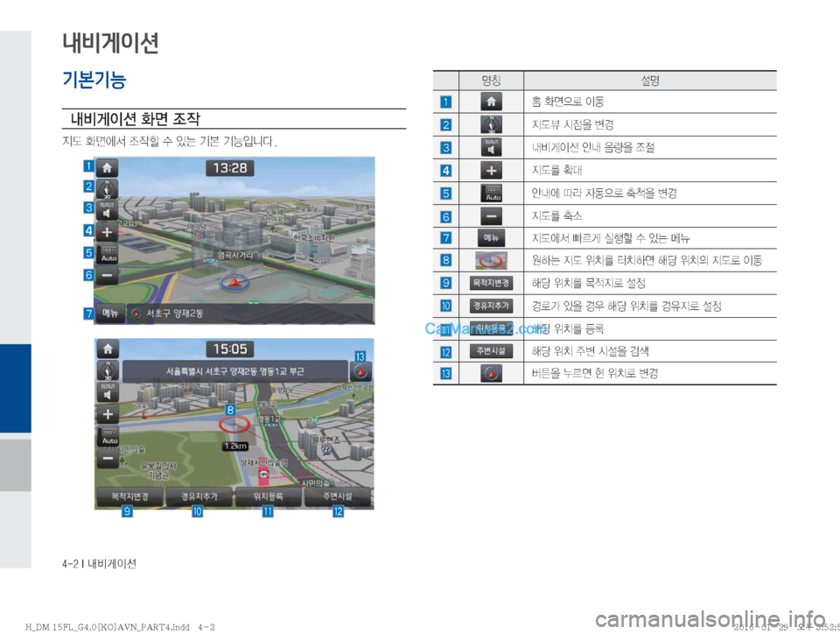Select the text 버튼을 누르면 현 위치로 변경
This screenshot has width=840, height=634.
(x=595, y=374)
